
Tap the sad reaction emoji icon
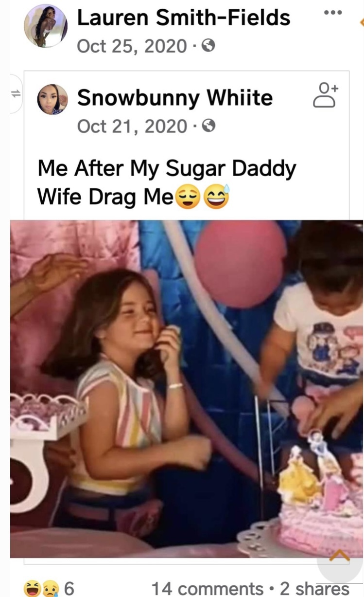(49, 588)
